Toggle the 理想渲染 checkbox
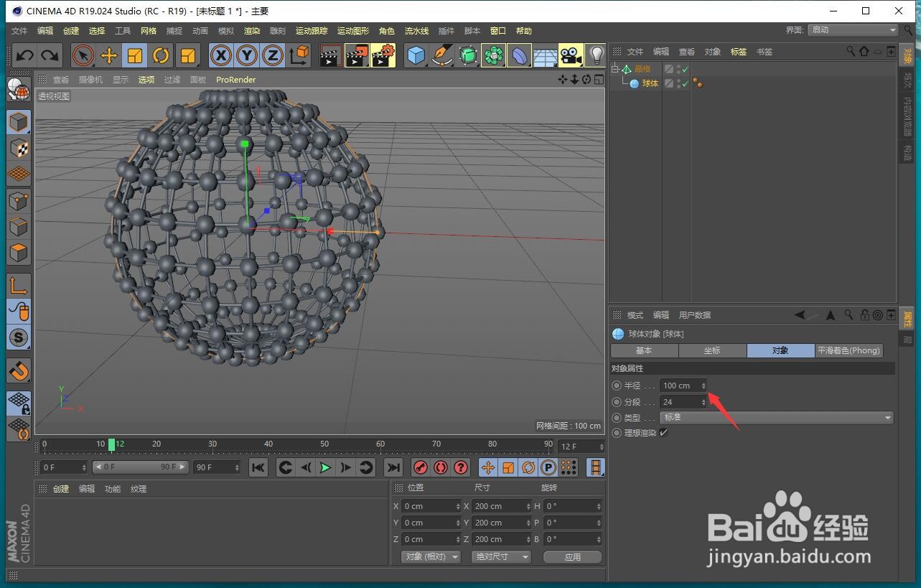The height and width of the screenshot is (588, 921). click(x=663, y=432)
